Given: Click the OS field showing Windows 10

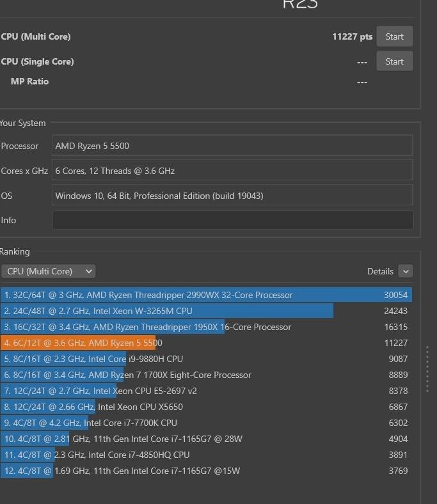Looking at the screenshot, I should 232,196.
